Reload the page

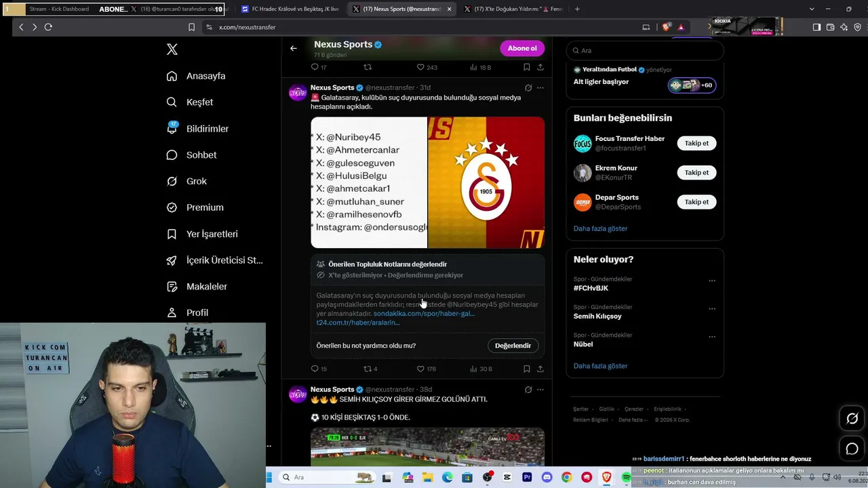48,27
